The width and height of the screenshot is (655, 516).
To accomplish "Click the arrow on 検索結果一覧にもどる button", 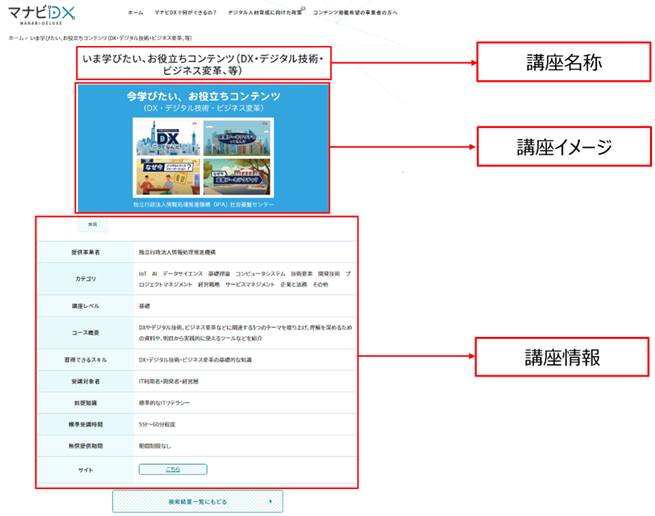I will 269,500.
